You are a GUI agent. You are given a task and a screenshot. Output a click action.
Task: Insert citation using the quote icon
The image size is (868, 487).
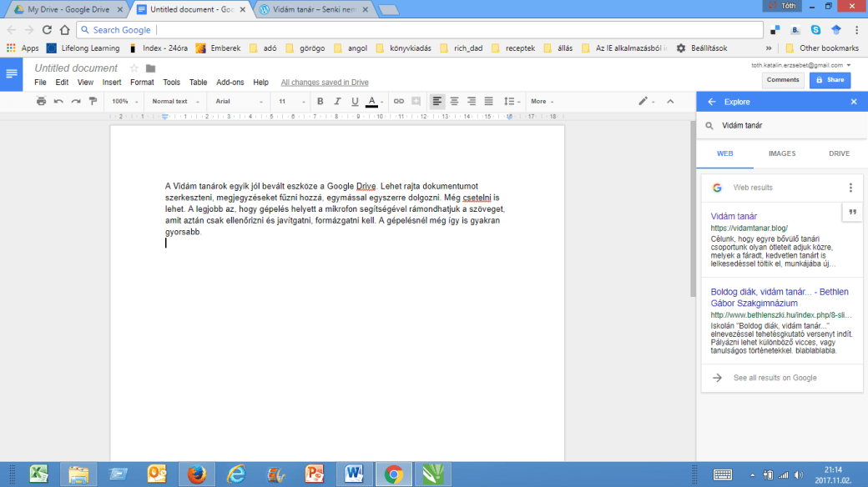tap(853, 212)
